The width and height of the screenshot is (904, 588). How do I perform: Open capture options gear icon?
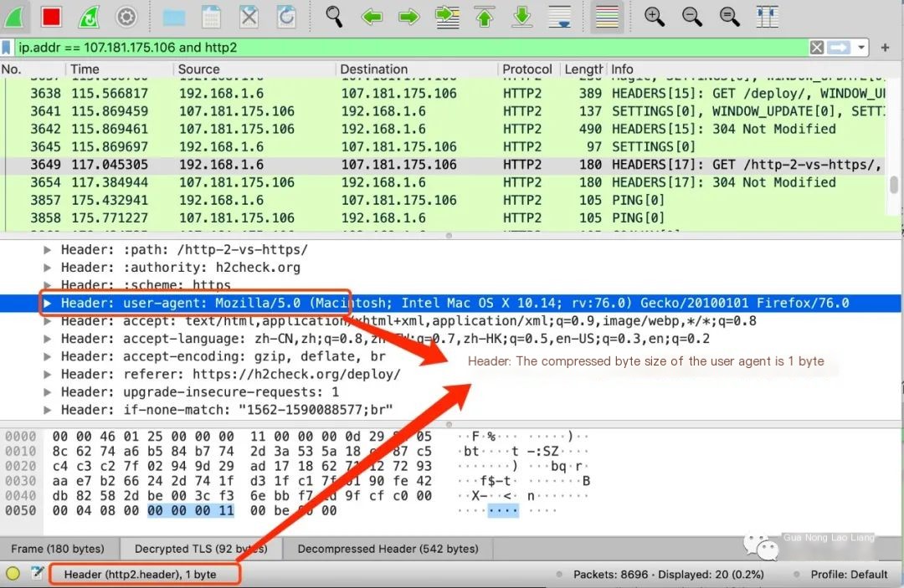tap(126, 16)
